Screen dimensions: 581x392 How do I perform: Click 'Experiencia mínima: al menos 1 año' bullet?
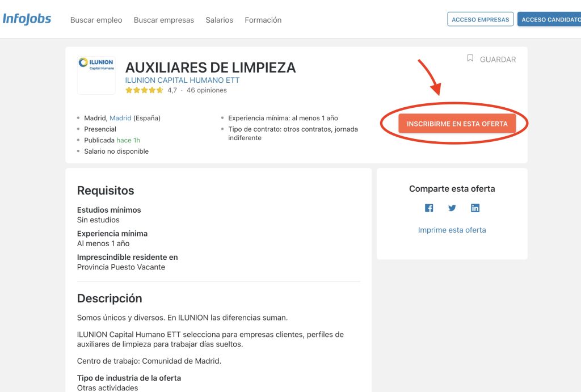(x=283, y=118)
